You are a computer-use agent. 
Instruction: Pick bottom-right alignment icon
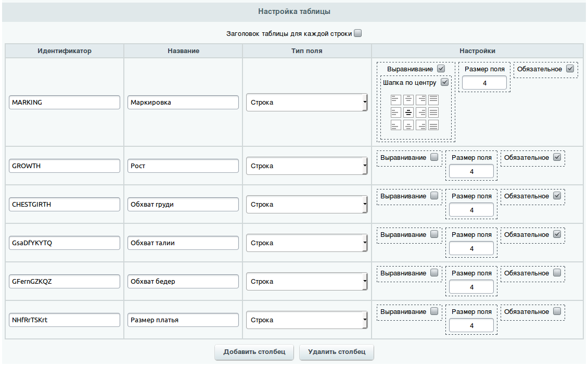click(421, 125)
